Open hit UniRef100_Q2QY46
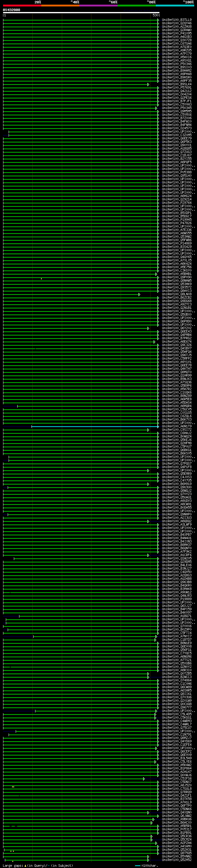The height and width of the screenshot is (868, 197). point(177,23)
